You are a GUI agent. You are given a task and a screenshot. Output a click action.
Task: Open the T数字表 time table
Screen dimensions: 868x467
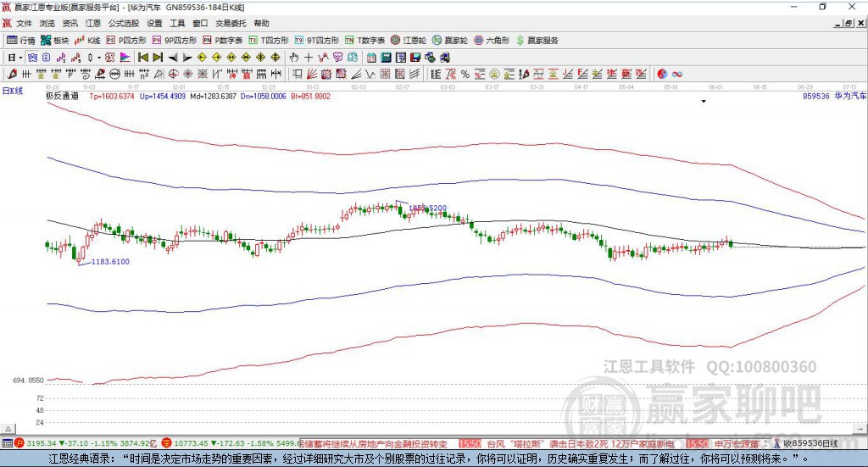click(364, 41)
